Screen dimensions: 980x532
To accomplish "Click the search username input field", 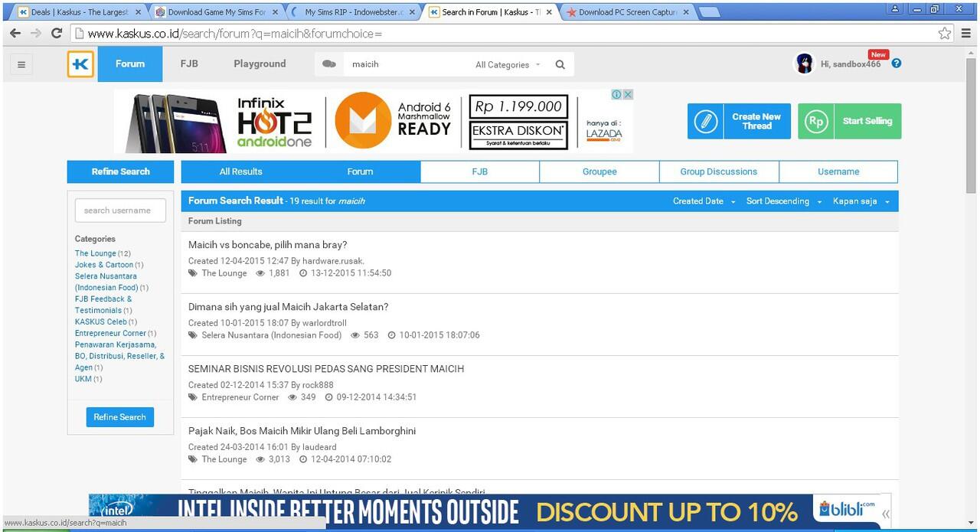I will pyautogui.click(x=120, y=211).
